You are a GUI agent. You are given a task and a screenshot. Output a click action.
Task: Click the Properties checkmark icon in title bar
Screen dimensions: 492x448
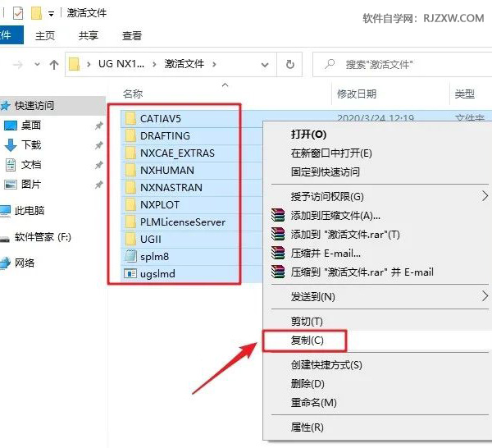coord(18,13)
